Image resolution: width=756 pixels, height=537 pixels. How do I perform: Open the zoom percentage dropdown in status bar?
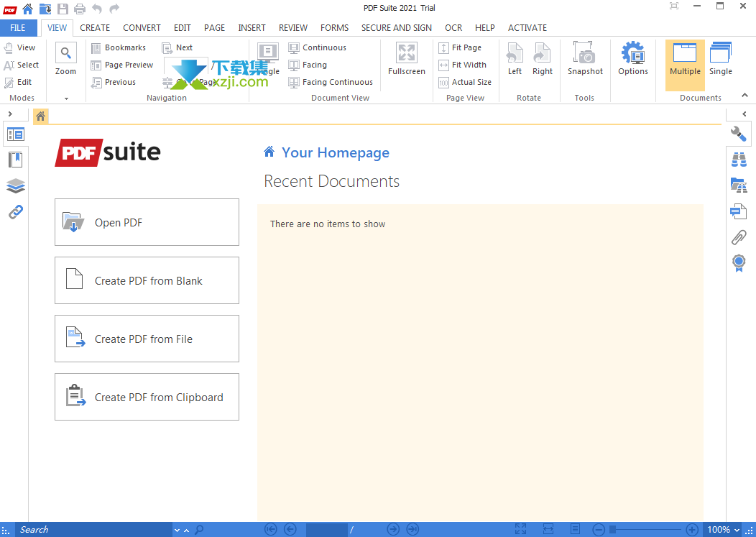pos(737,531)
